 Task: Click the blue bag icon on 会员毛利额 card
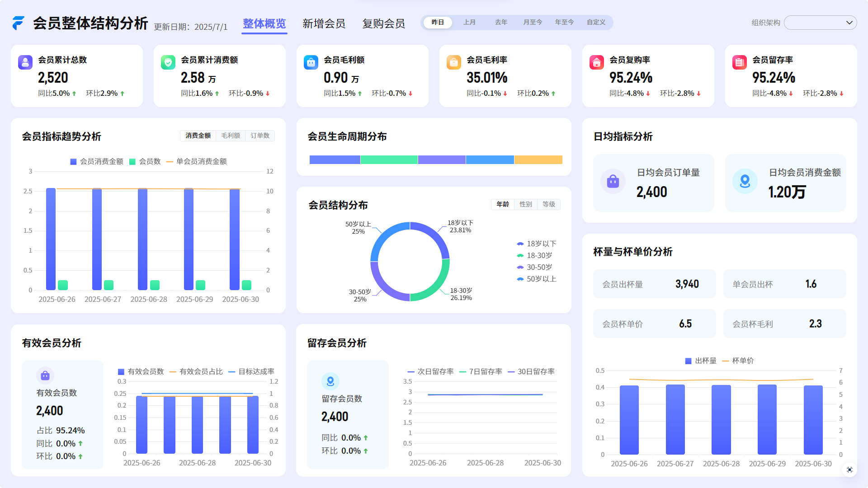click(311, 62)
